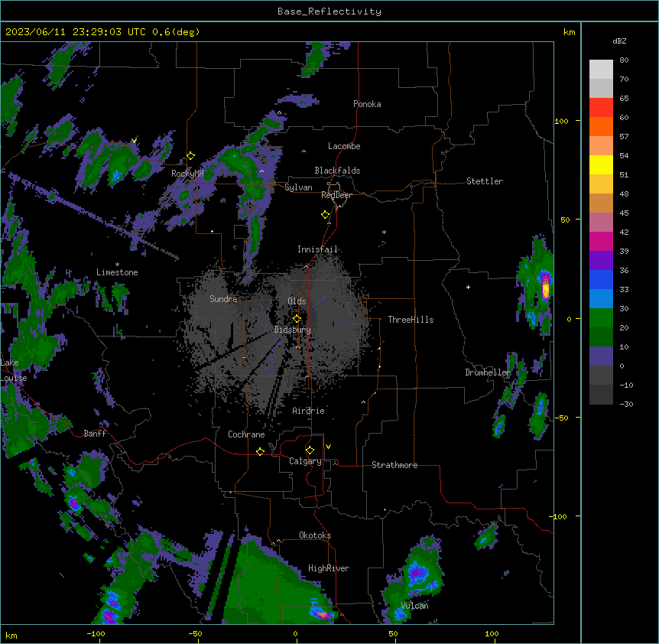Click the yellow diamond between Olds and Didsbury
Viewport: 659px width, 644px height.
coord(297,318)
